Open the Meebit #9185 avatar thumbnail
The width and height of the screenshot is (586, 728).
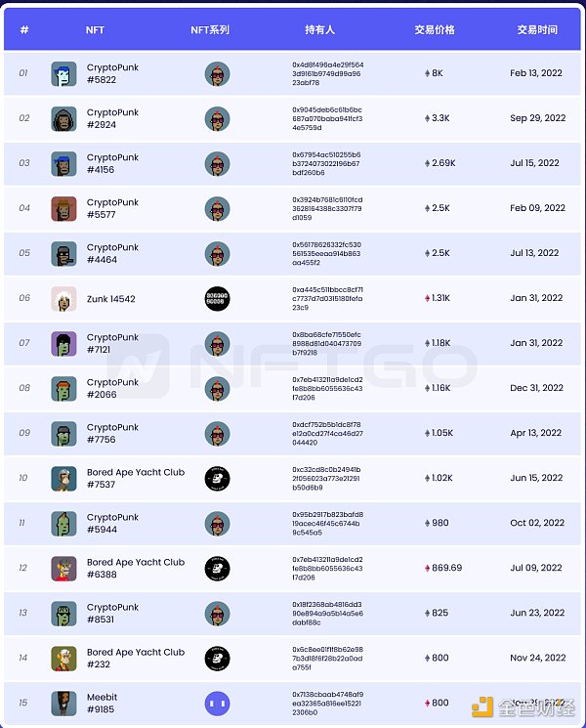coord(63,704)
